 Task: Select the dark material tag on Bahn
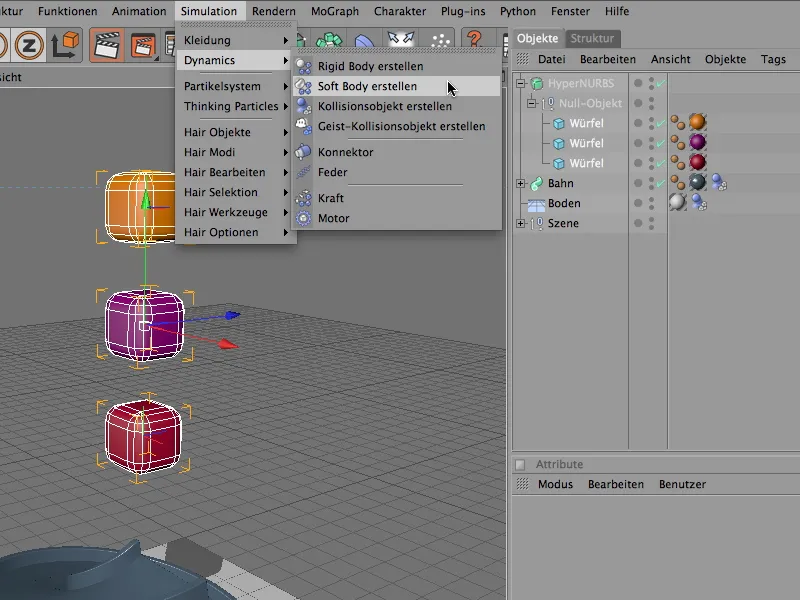click(697, 182)
